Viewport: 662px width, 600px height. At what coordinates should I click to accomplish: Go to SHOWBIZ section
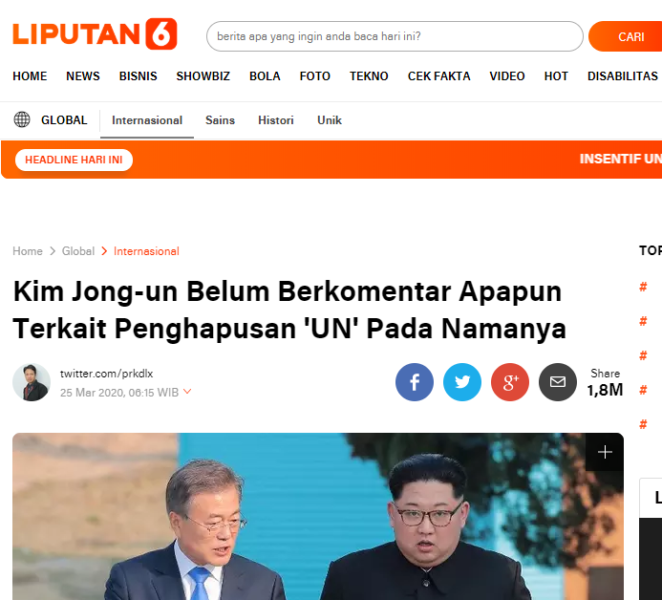click(x=203, y=76)
